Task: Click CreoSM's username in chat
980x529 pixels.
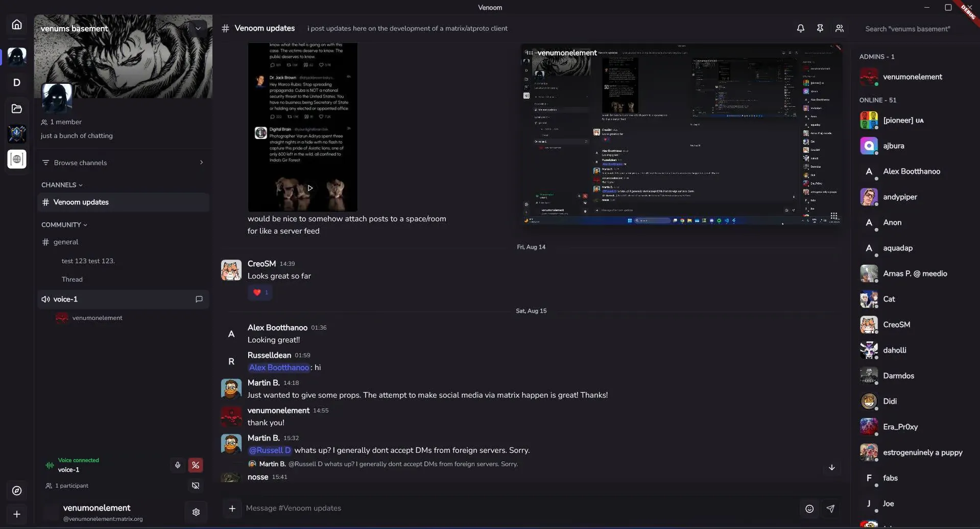Action: point(261,264)
